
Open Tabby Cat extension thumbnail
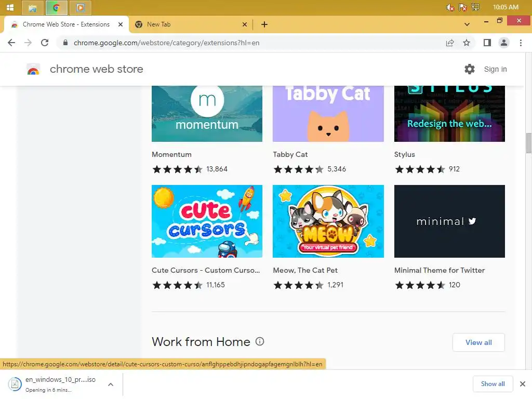(328, 114)
